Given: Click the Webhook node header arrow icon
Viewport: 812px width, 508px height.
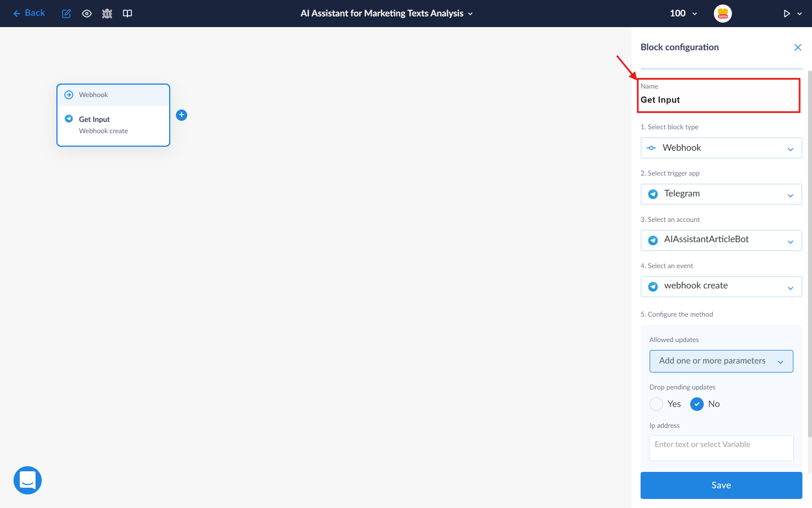Looking at the screenshot, I should (69, 95).
